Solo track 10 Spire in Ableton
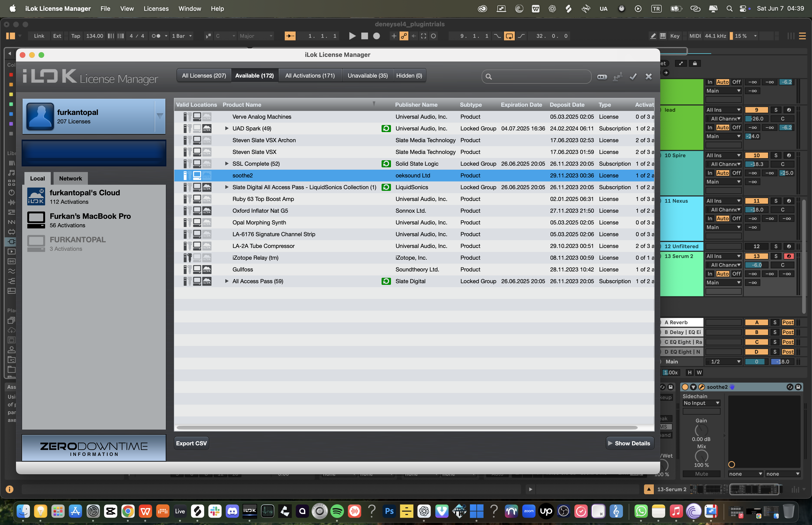 pos(776,155)
